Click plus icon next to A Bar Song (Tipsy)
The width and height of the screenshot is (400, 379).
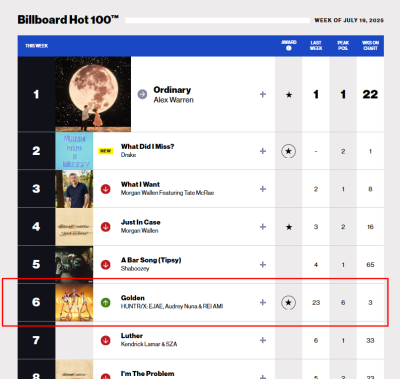tap(263, 265)
